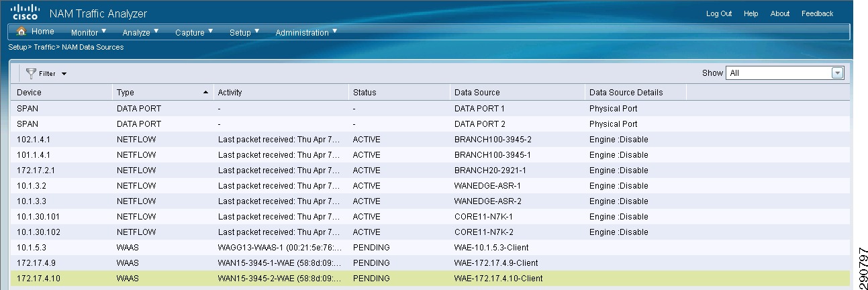
Task: Select the DATA PORT 2 row
Action: coord(430,124)
